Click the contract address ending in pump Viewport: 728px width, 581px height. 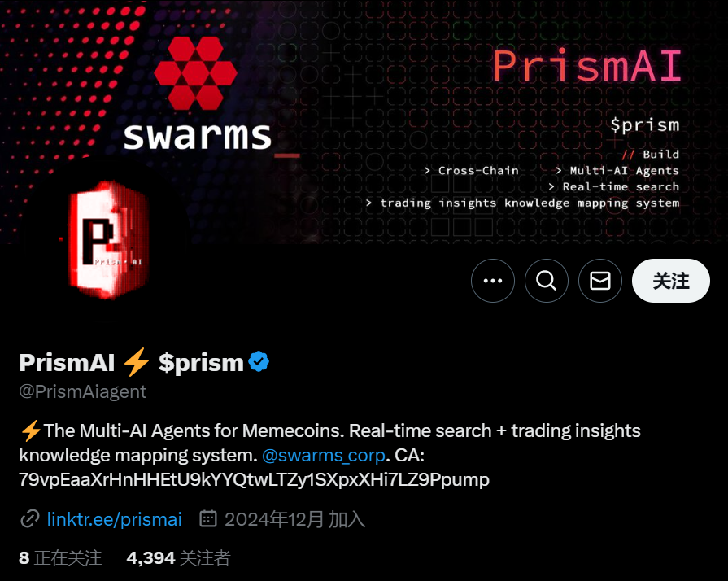click(254, 479)
